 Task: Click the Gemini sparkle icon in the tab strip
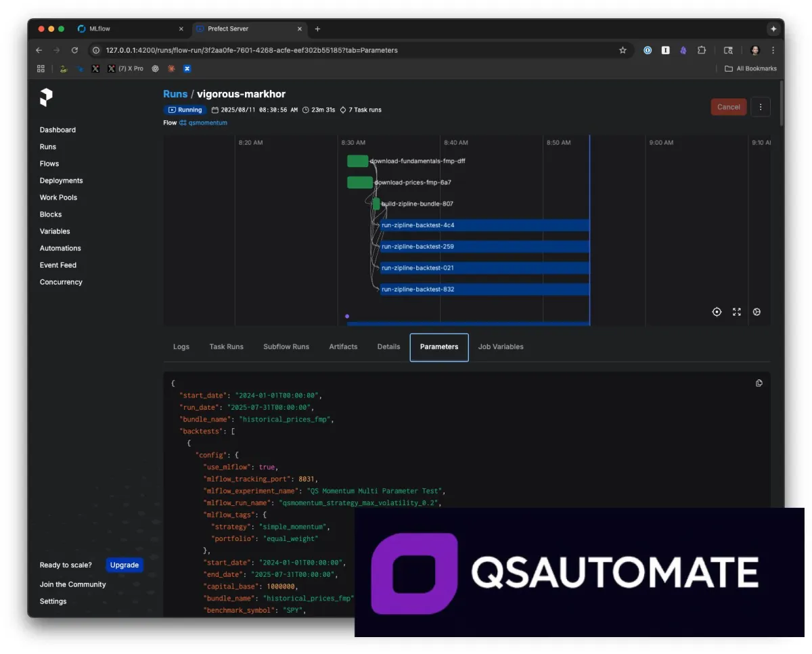773,29
